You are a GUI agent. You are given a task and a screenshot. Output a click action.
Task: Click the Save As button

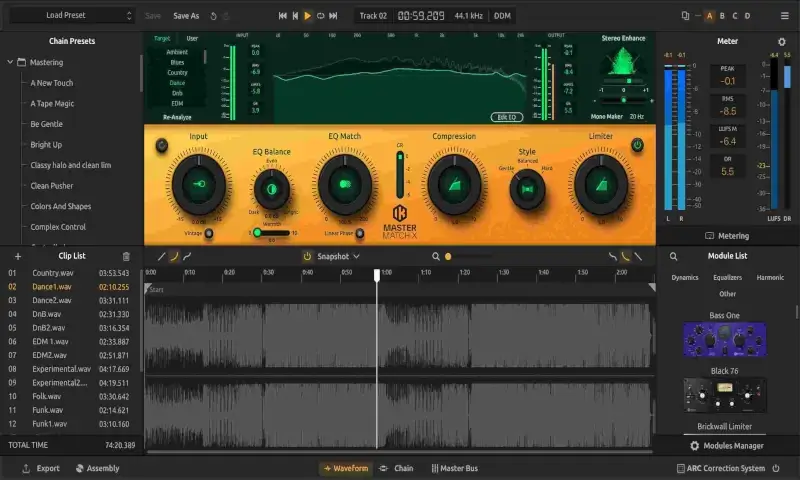[x=186, y=16]
